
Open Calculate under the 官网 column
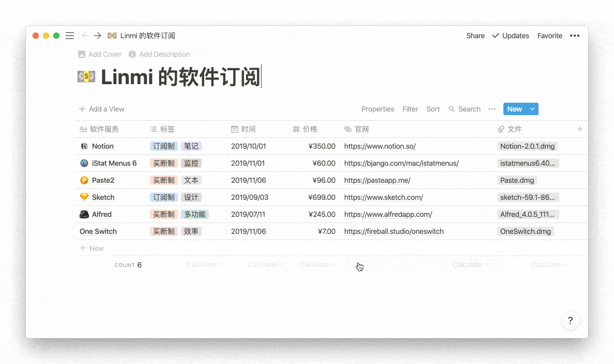(471, 265)
